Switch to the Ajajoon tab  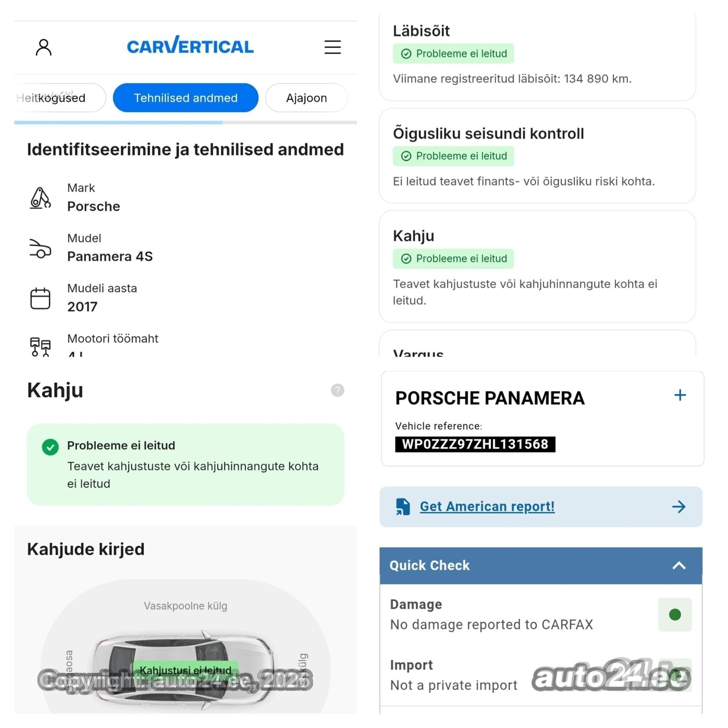306,98
